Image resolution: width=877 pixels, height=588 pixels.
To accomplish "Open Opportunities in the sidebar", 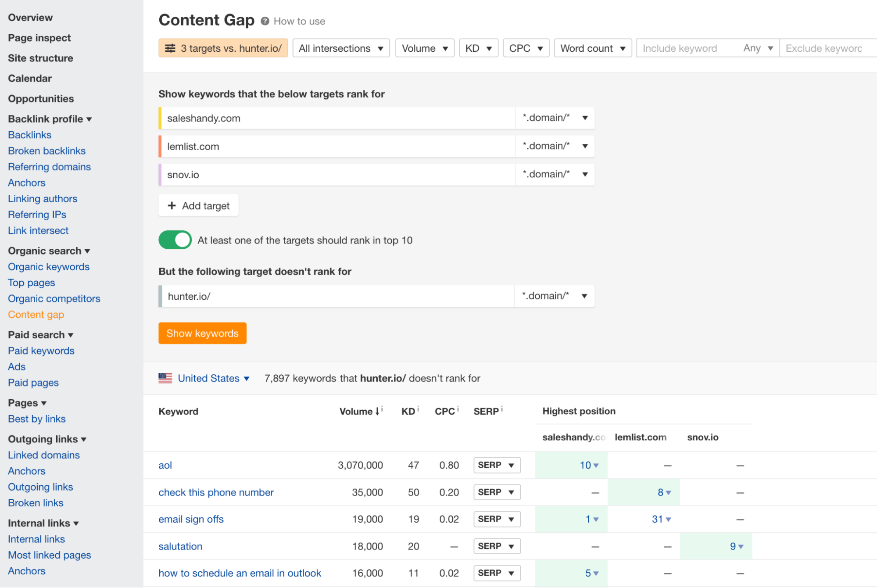I will pyautogui.click(x=41, y=99).
